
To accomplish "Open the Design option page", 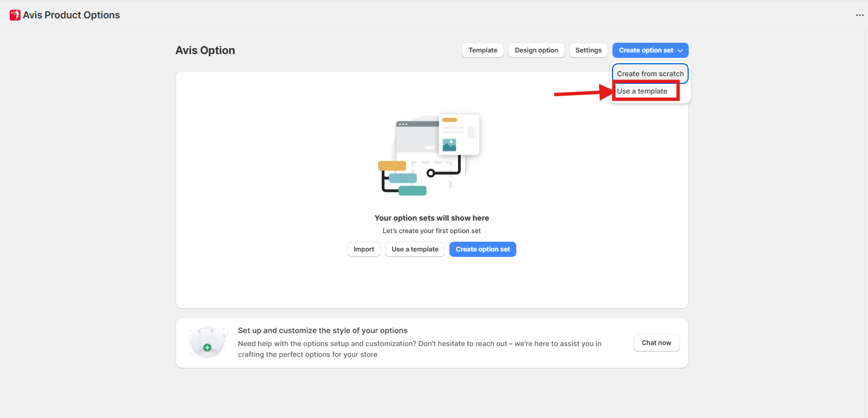I will [536, 50].
